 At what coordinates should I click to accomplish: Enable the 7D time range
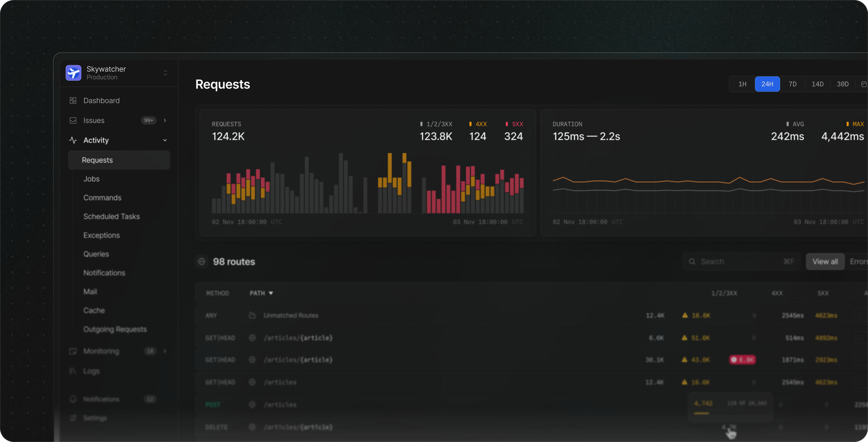pos(793,84)
